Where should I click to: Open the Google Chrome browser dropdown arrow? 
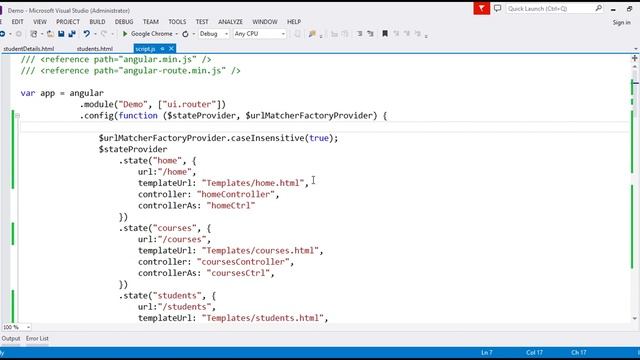[177, 34]
